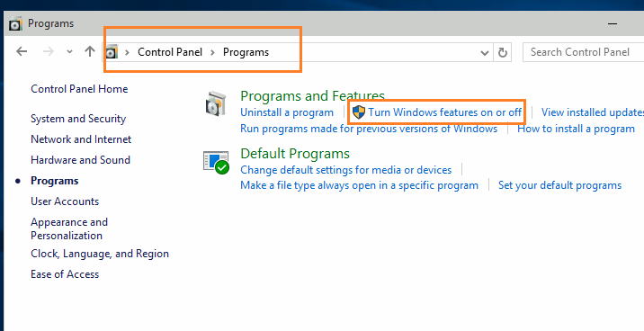Make a file type always open in specific program
This screenshot has height=331, width=644.
pyautogui.click(x=360, y=185)
